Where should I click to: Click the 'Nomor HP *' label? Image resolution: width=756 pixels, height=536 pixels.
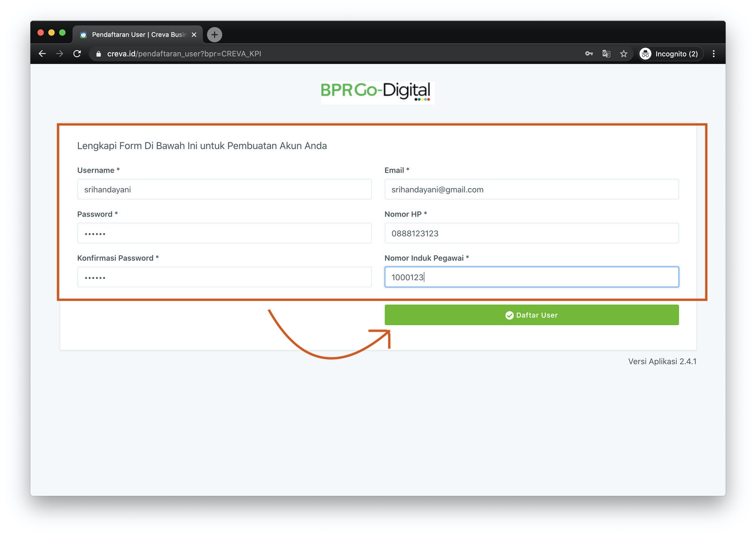pyautogui.click(x=405, y=214)
